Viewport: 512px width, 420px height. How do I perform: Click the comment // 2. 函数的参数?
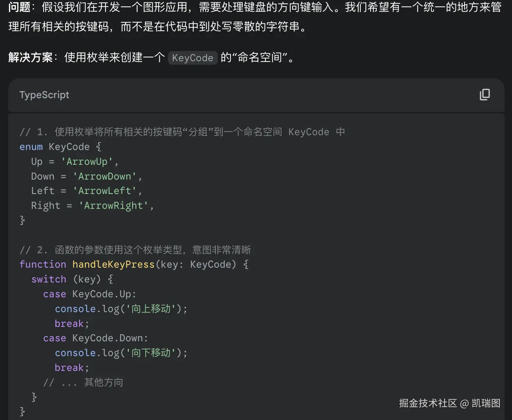pyautogui.click(x=135, y=250)
